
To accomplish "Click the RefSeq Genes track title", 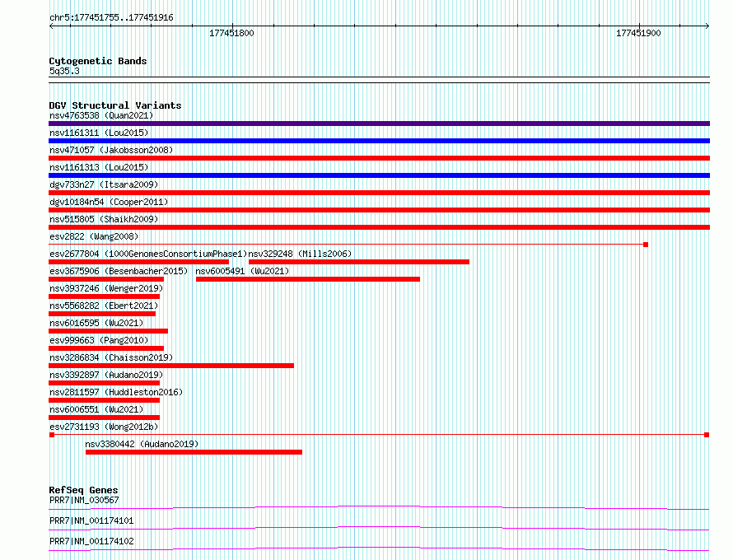I will pyautogui.click(x=83, y=490).
